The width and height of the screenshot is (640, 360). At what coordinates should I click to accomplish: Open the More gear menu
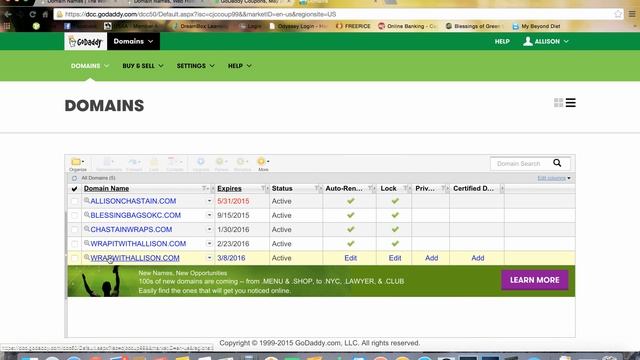[x=263, y=164]
